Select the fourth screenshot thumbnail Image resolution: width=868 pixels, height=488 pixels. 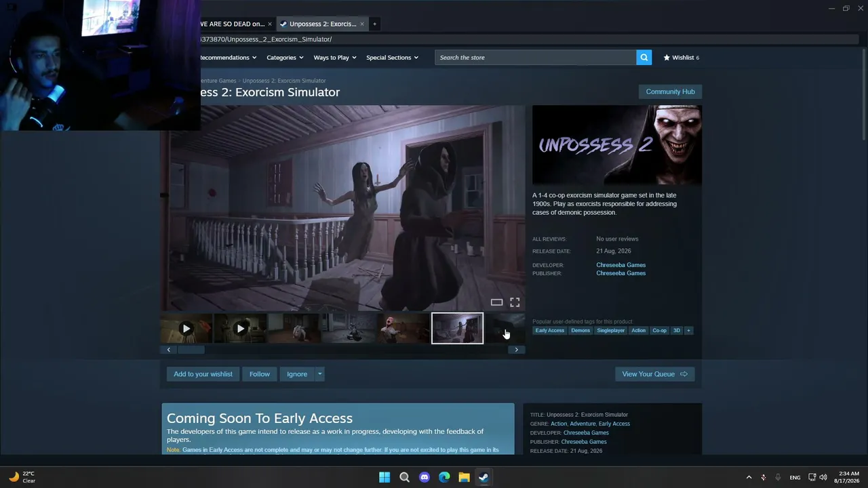click(349, 329)
